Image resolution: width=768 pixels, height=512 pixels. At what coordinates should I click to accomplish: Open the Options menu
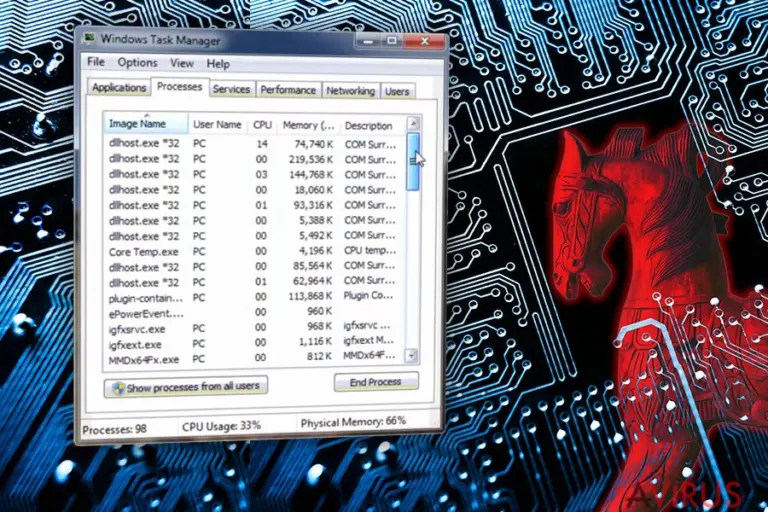(137, 63)
